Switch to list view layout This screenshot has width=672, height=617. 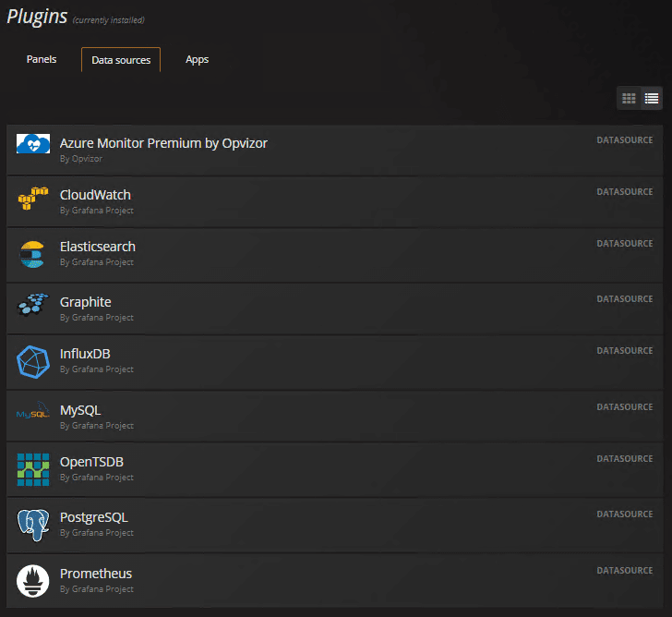click(x=652, y=99)
